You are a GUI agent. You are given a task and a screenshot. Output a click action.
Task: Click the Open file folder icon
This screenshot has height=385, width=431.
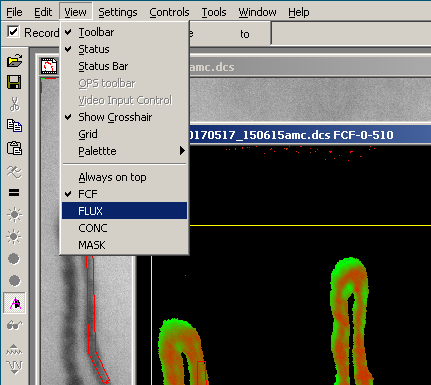(x=14, y=61)
